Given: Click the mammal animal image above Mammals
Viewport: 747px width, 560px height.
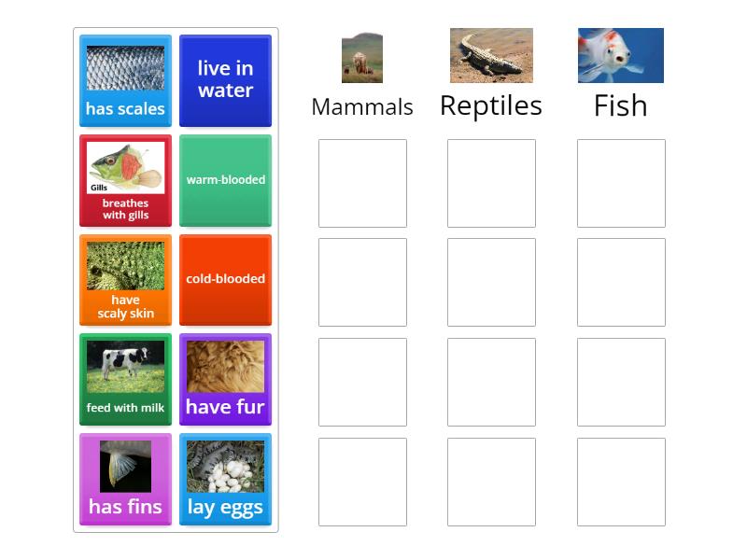Looking at the screenshot, I should (x=362, y=55).
